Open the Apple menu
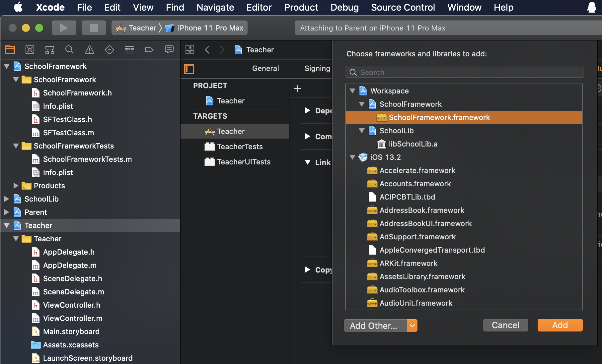602x364 pixels. click(x=18, y=7)
